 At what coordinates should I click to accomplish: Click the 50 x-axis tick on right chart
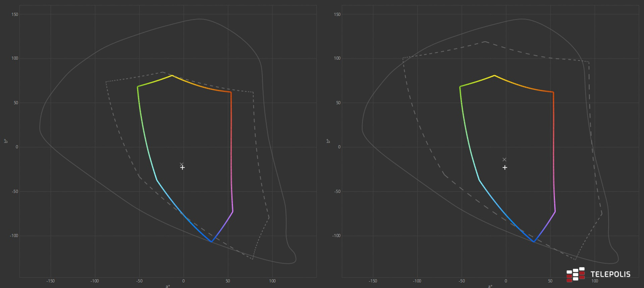[550, 281]
